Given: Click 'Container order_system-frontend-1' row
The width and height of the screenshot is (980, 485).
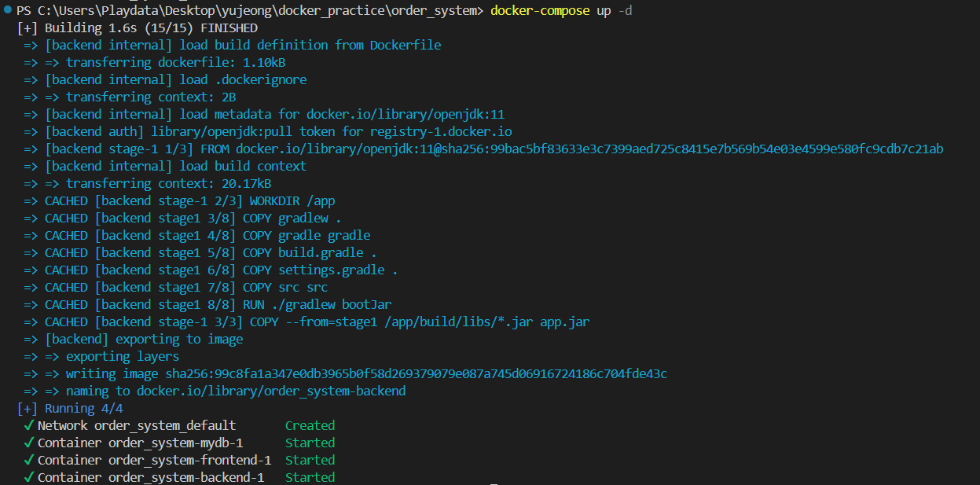Looking at the screenshot, I should [x=179, y=461].
